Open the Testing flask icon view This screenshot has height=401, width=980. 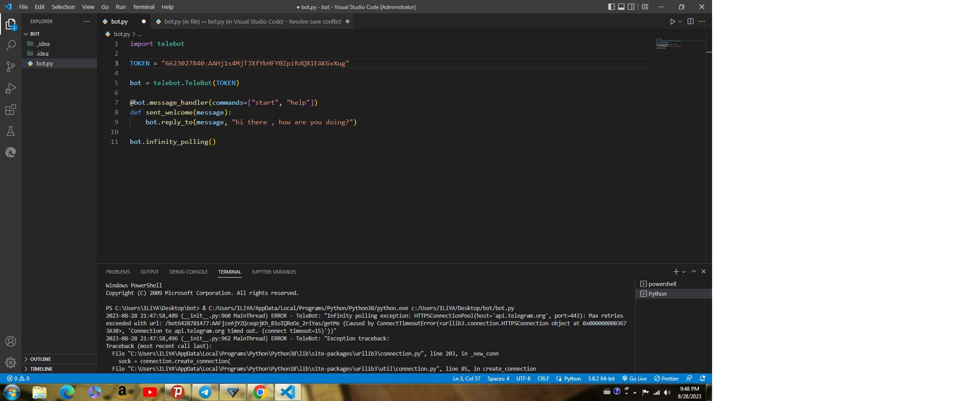11,131
